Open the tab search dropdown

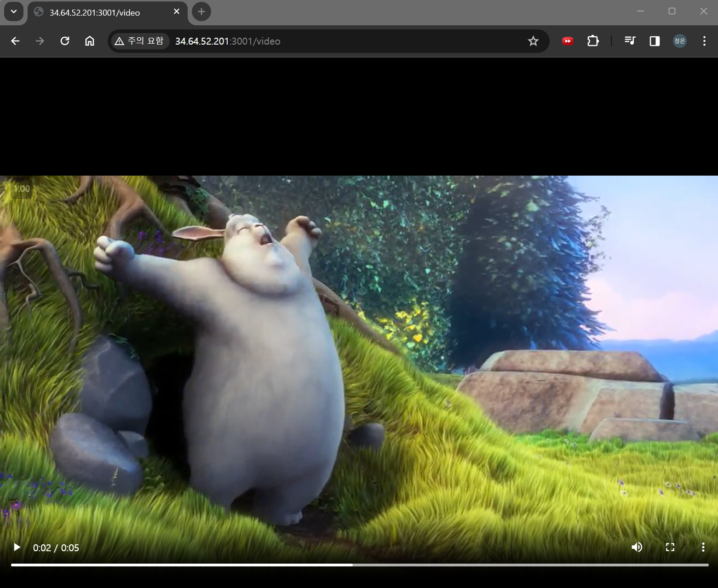click(14, 11)
